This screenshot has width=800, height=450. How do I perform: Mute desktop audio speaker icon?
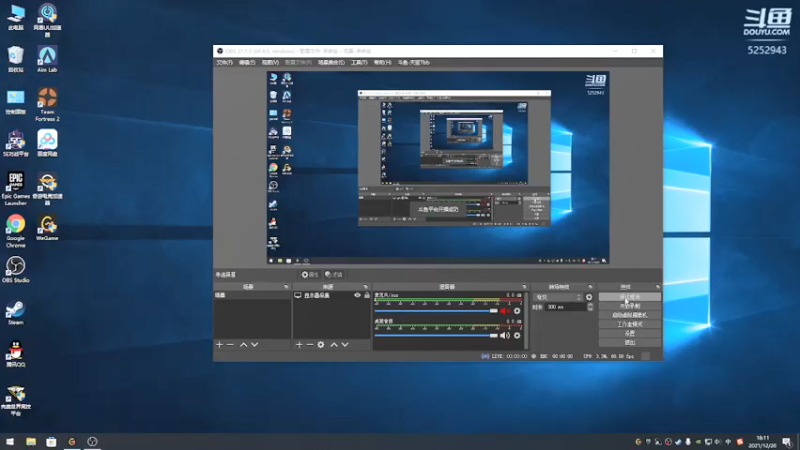505,336
